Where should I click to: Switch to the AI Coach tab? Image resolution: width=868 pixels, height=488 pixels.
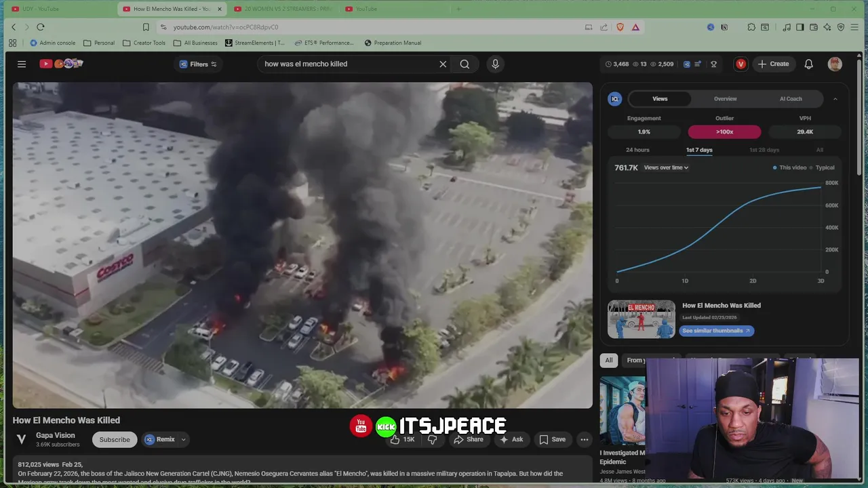(791, 99)
